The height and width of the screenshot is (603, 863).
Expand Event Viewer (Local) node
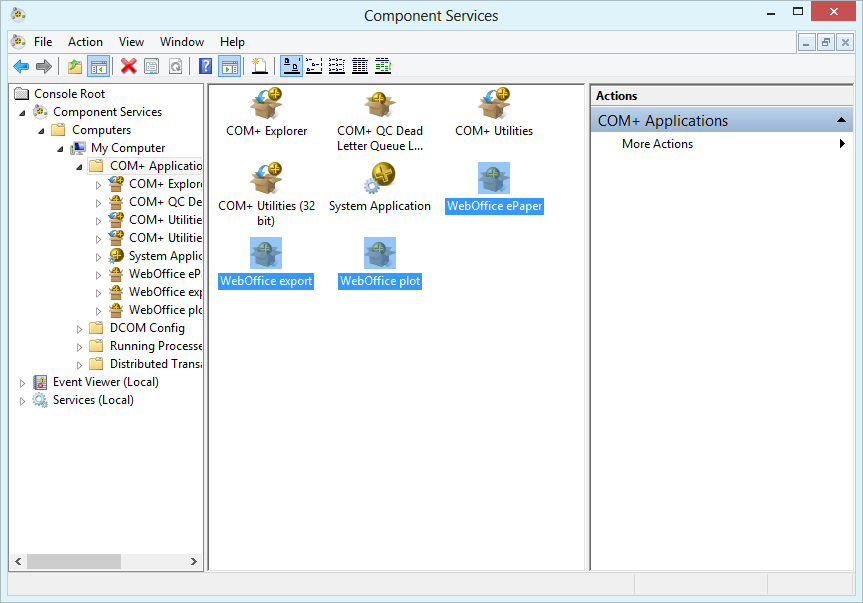(x=23, y=382)
